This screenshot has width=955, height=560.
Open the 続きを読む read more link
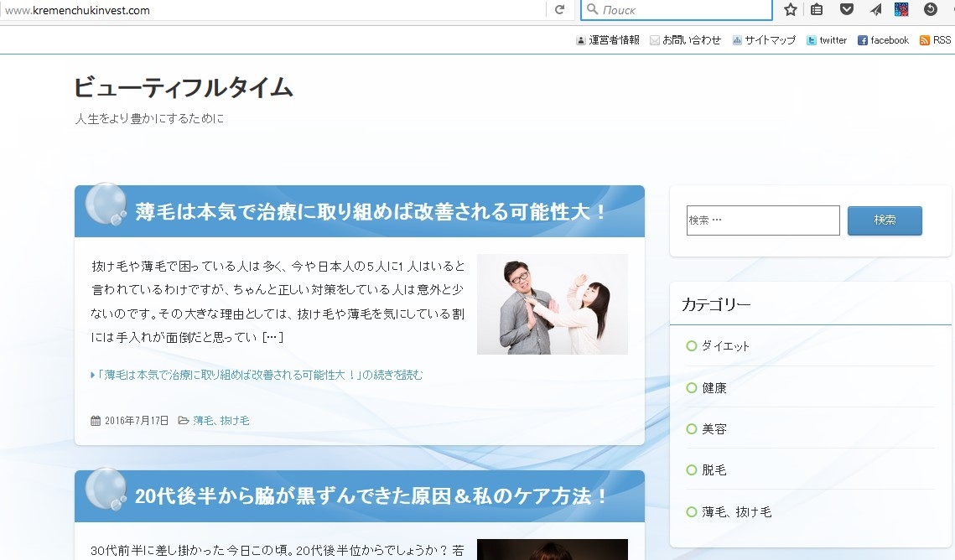[260, 375]
